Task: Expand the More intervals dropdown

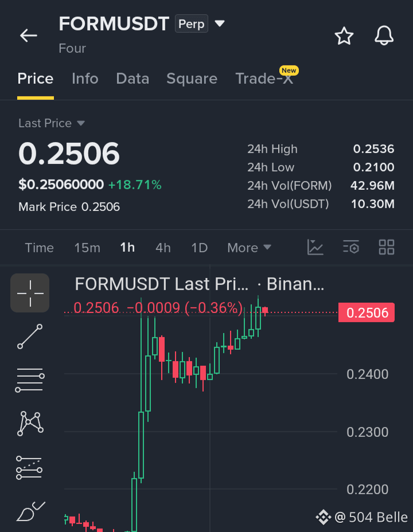Action: [250, 248]
